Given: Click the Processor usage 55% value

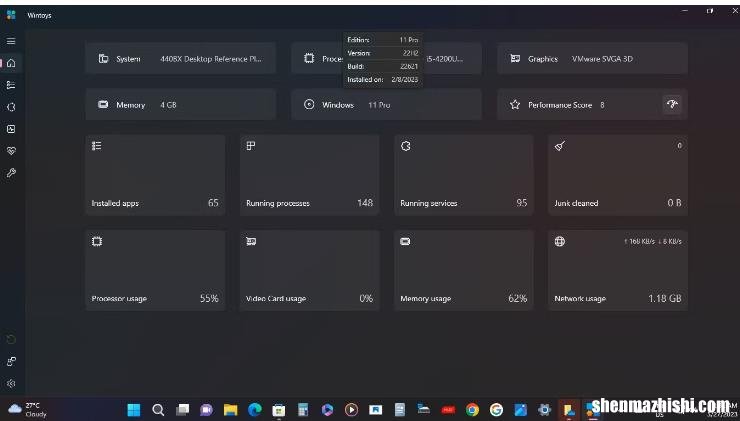Looking at the screenshot, I should coord(209,298).
